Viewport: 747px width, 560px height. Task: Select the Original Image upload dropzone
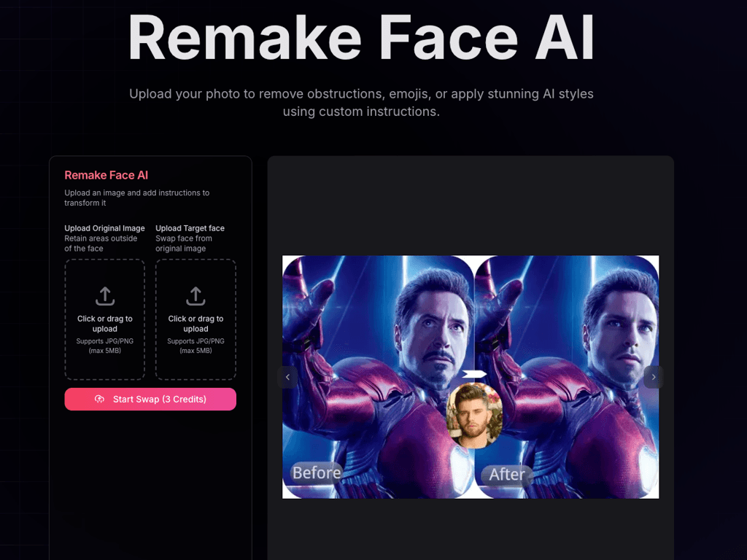click(x=104, y=319)
